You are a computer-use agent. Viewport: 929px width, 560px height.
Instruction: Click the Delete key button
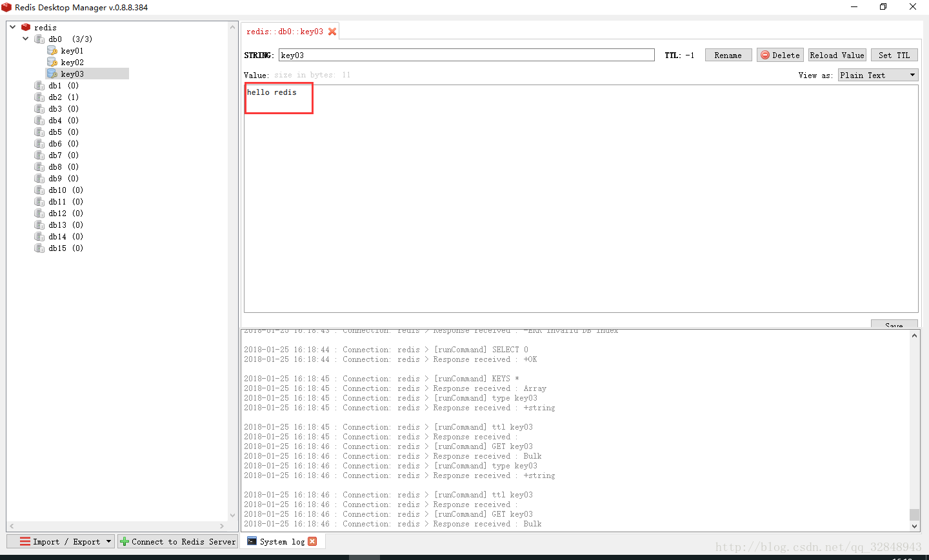(x=780, y=55)
